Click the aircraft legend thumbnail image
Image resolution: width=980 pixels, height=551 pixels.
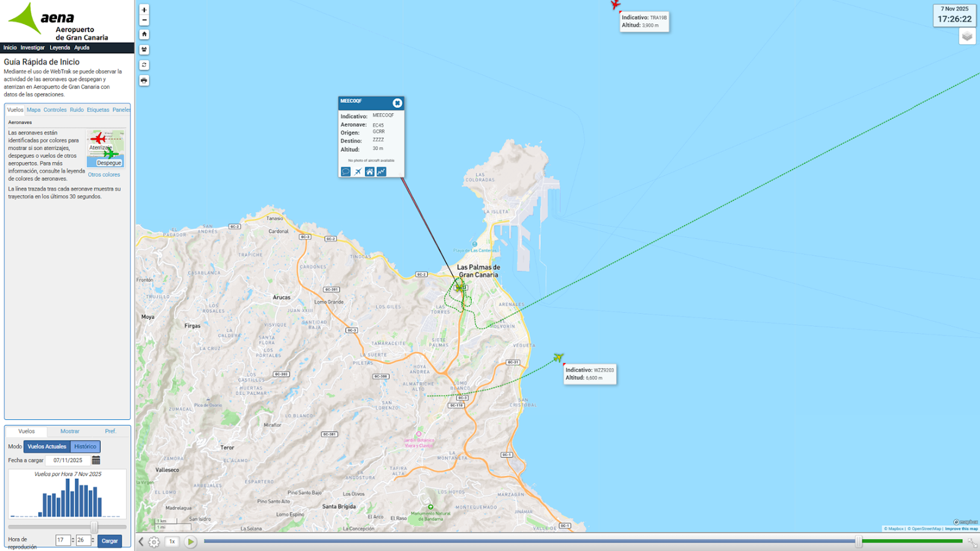point(105,149)
